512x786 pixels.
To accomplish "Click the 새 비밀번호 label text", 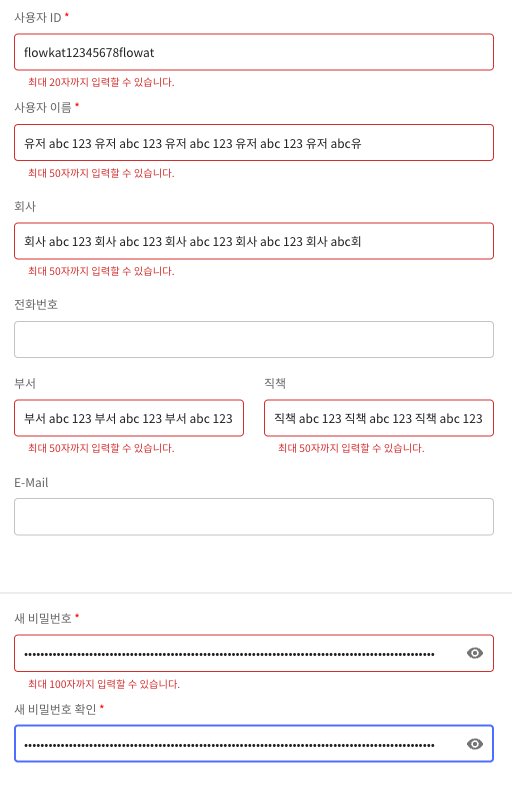I will click(43, 619).
